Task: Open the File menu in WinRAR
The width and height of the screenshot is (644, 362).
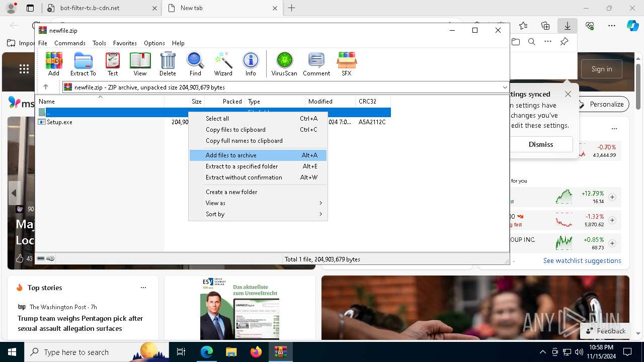Action: point(43,43)
